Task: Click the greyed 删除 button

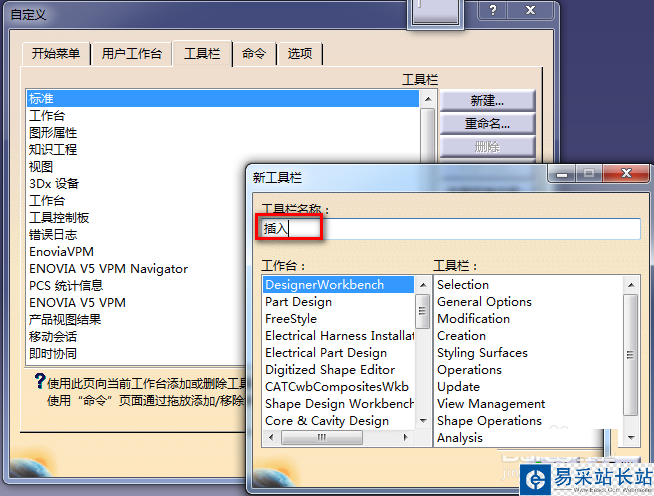Action: (x=487, y=147)
